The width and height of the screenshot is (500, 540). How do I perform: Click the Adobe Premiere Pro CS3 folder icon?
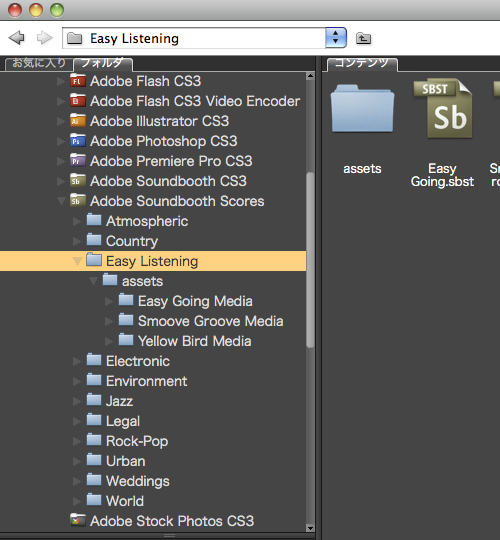click(77, 160)
